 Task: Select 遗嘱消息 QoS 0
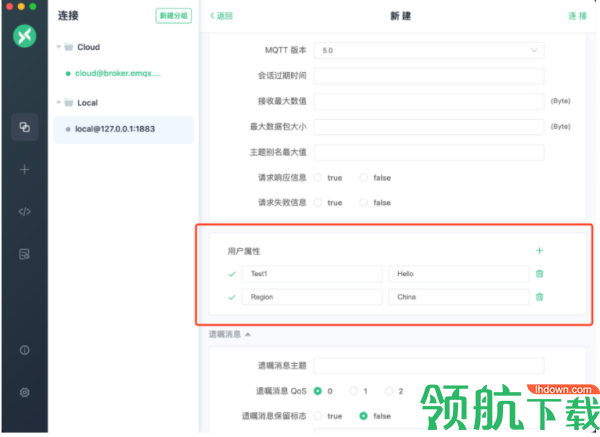tap(318, 391)
